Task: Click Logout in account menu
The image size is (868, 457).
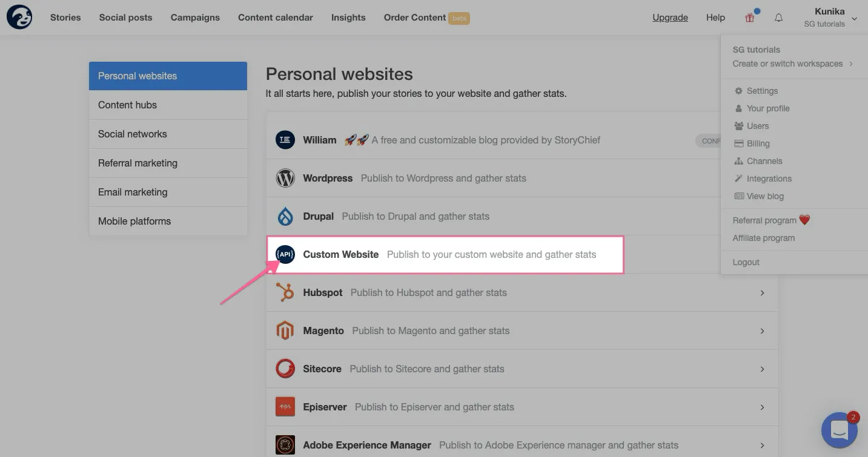Action: pyautogui.click(x=746, y=262)
